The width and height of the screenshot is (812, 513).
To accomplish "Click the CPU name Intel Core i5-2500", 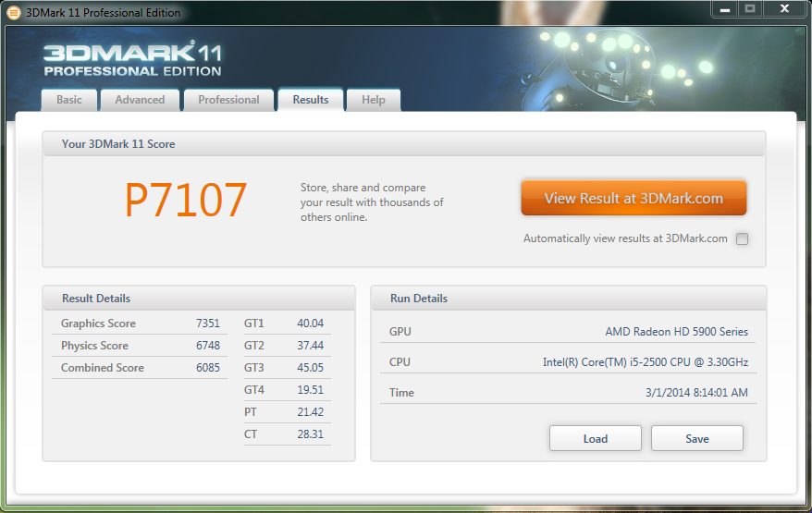I will (x=646, y=361).
